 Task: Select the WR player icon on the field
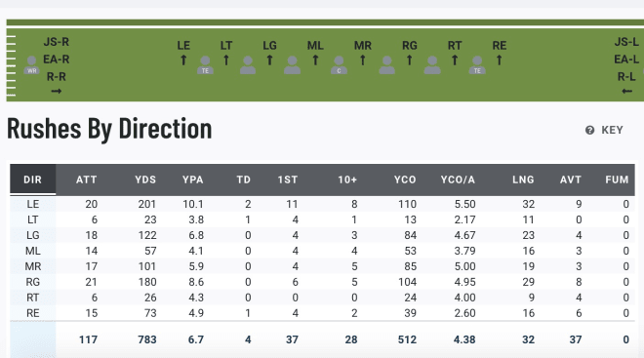pos(31,65)
